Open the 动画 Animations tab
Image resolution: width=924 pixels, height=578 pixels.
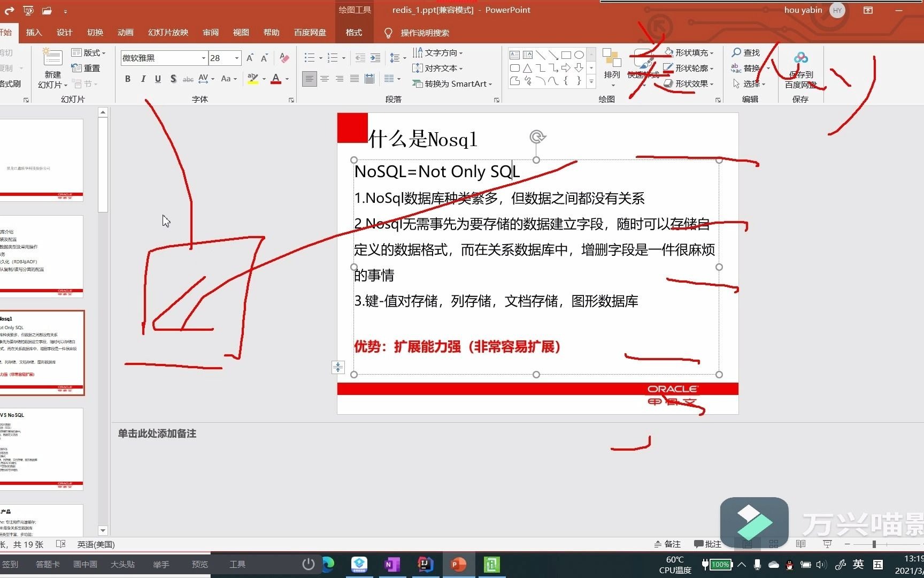[125, 33]
